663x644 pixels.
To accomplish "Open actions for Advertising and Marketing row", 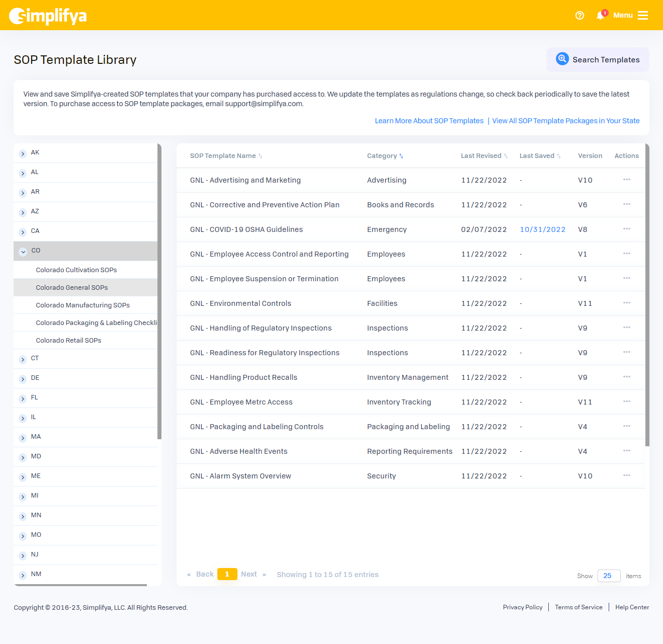I will [x=626, y=180].
